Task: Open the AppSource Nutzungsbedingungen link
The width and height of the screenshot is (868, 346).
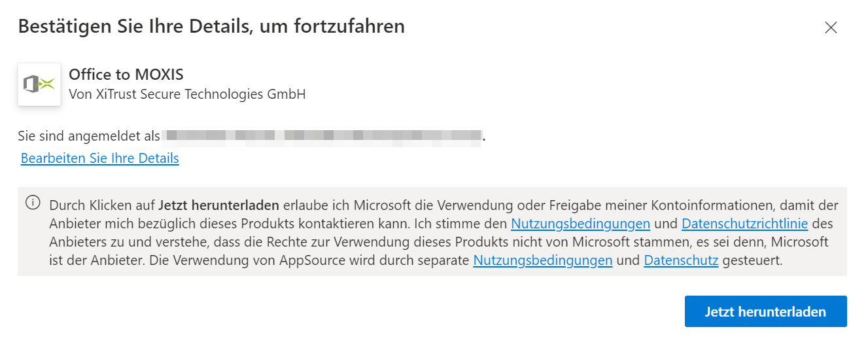Action: (x=542, y=260)
